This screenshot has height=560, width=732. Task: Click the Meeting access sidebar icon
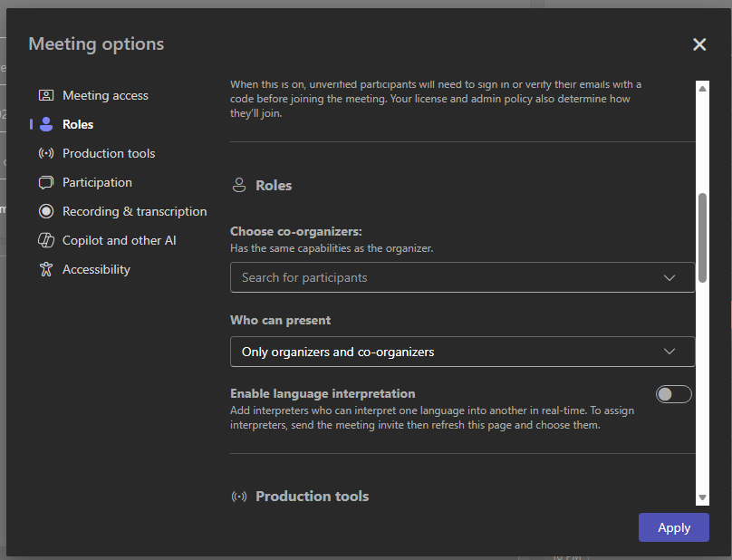pyautogui.click(x=46, y=95)
